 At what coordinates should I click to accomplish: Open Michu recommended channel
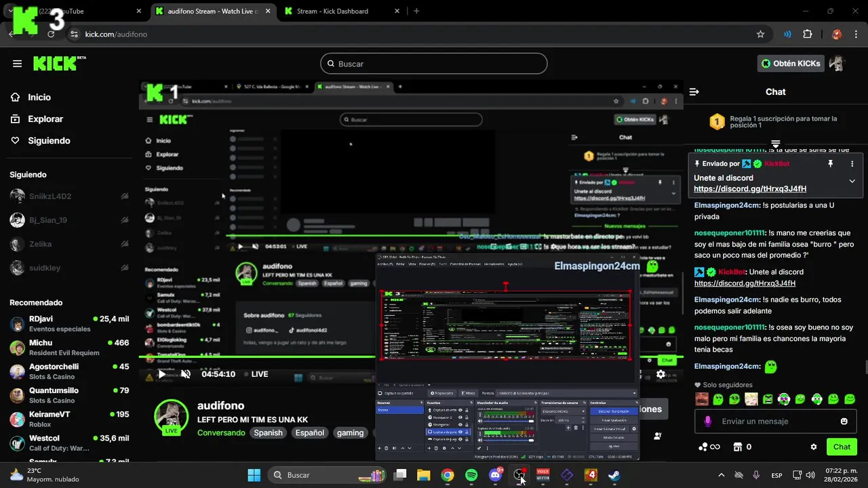(69, 348)
